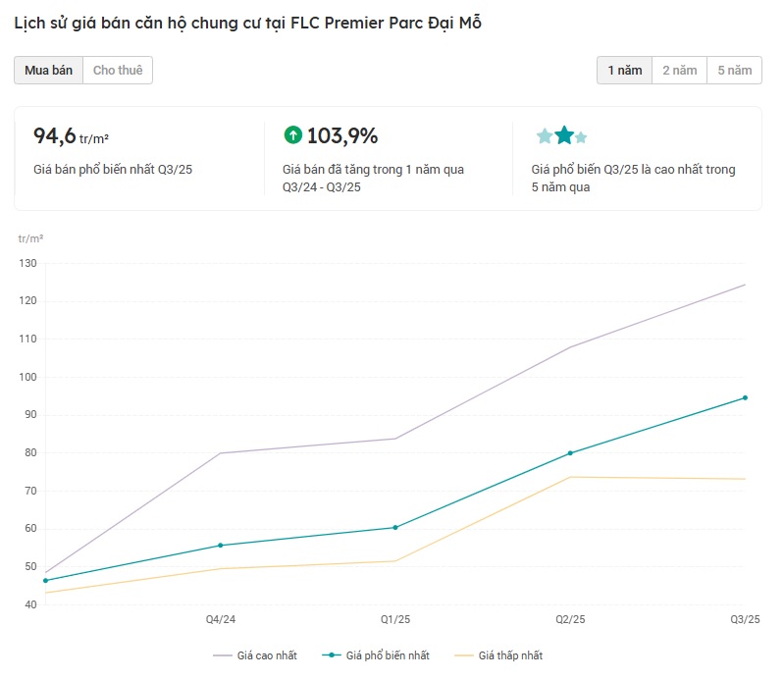Toggle the "Giá cao nhất" legend series

[254, 655]
